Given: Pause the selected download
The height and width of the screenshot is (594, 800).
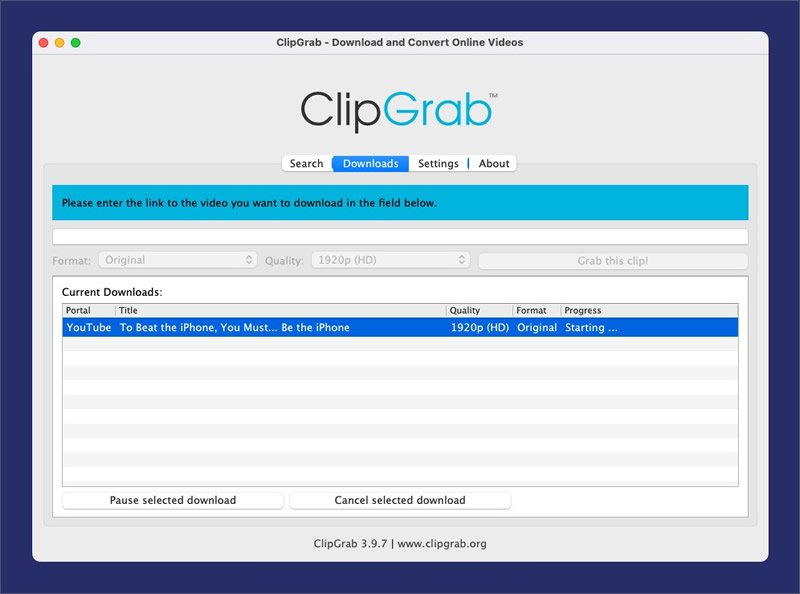Looking at the screenshot, I should pyautogui.click(x=173, y=500).
